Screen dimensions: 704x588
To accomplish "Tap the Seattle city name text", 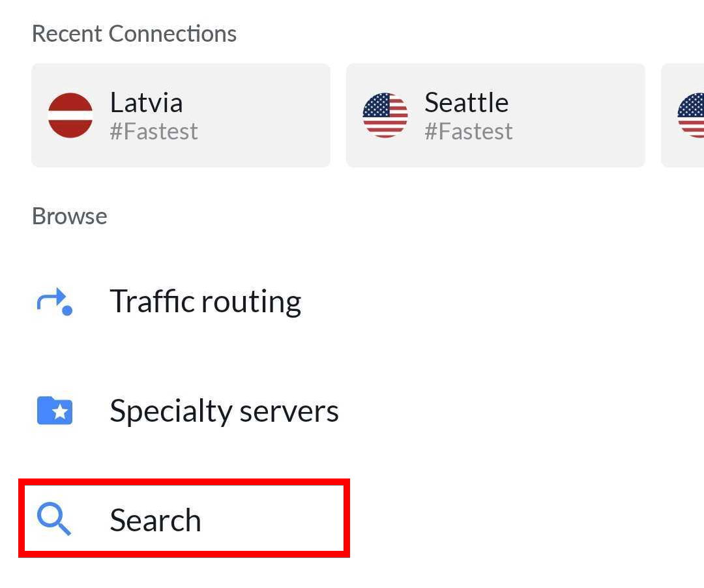I will [x=466, y=103].
